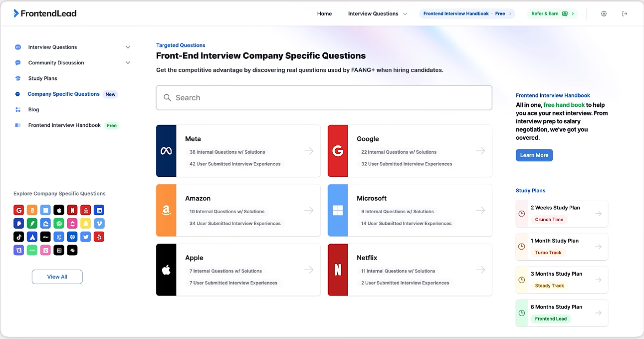644x339 pixels.
Task: Select the OpenAI company icon
Action: 59,224
